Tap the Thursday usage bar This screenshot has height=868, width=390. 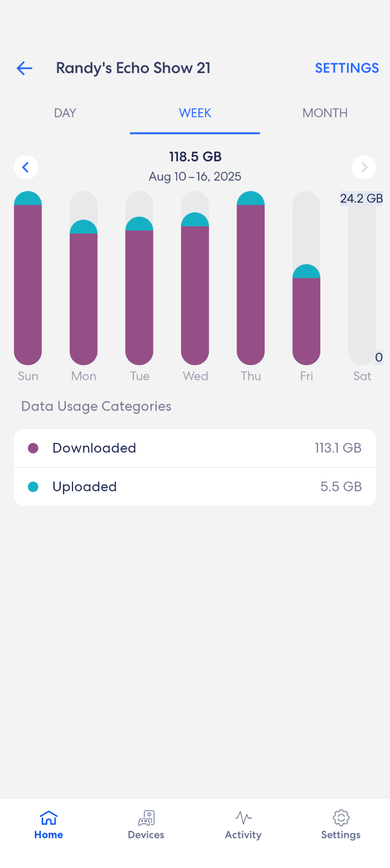pyautogui.click(x=251, y=278)
